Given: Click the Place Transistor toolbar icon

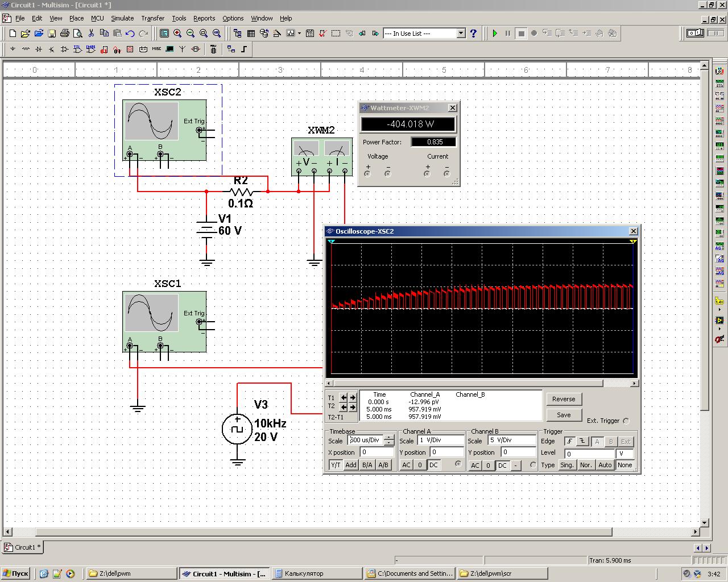Looking at the screenshot, I should 52,49.
